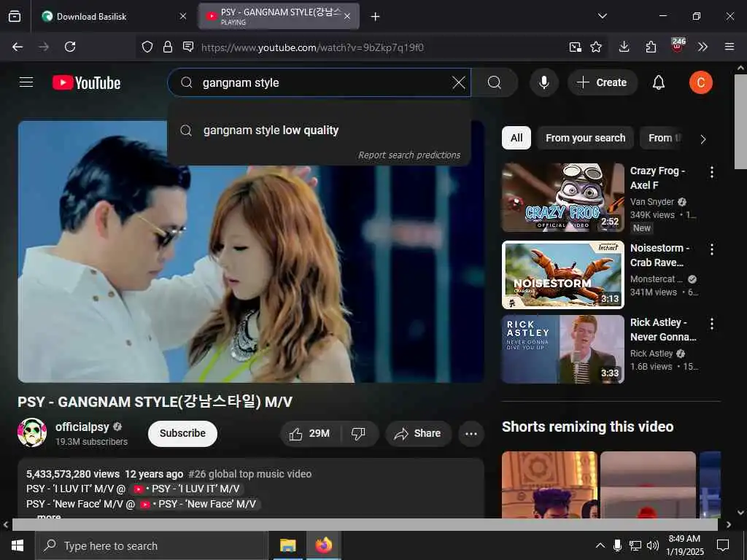Open uBlock extension with 246 badge
This screenshot has height=560, width=747.
coord(678,46)
